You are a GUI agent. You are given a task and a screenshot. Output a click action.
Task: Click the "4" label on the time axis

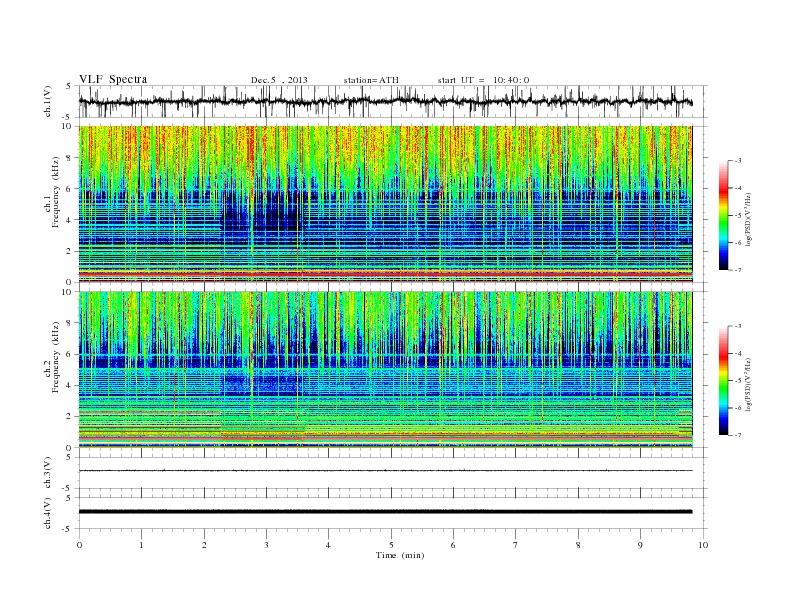pos(328,545)
